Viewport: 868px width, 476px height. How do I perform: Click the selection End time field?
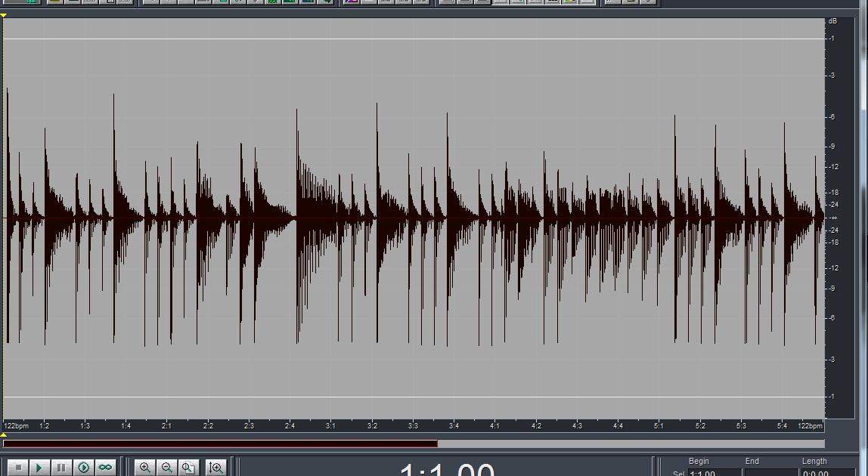click(770, 473)
